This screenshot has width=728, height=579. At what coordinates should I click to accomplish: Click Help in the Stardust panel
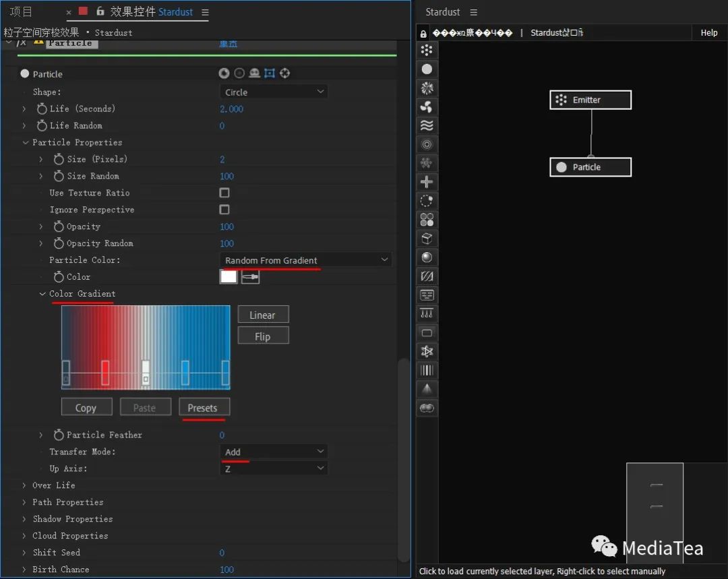pyautogui.click(x=708, y=32)
